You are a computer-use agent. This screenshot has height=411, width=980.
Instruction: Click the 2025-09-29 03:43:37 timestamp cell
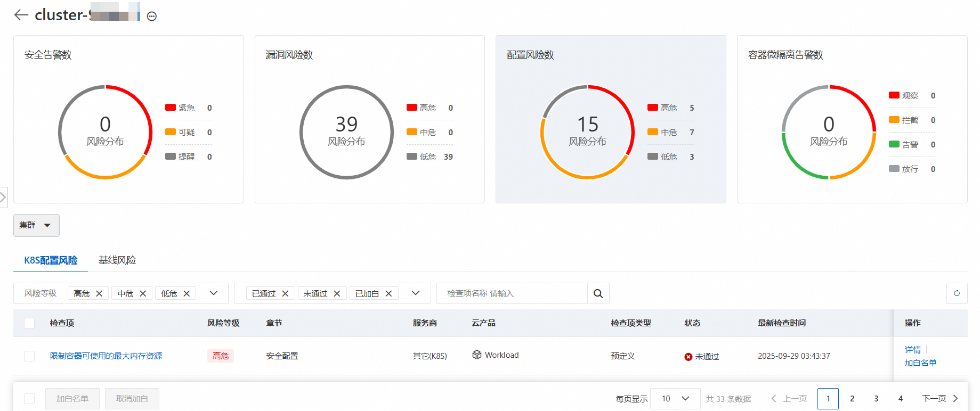click(x=794, y=356)
